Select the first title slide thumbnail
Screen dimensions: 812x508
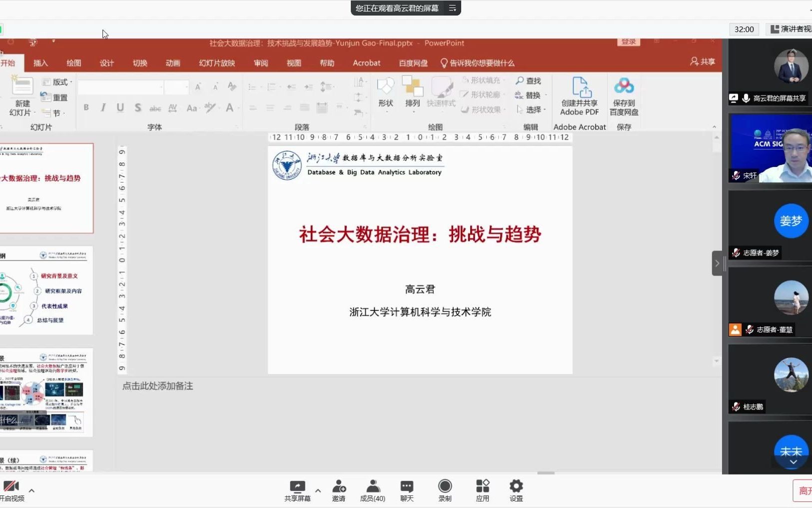pyautogui.click(x=46, y=188)
